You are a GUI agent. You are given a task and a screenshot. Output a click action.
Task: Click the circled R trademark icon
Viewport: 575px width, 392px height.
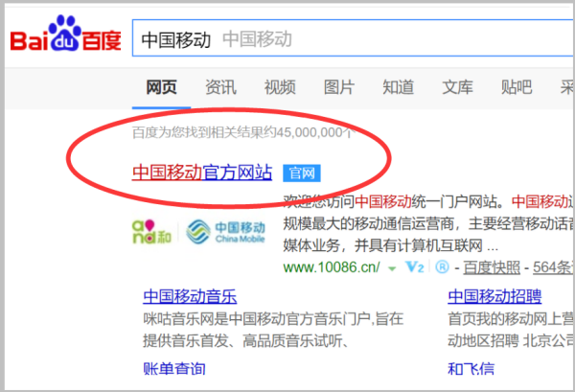tap(442, 267)
